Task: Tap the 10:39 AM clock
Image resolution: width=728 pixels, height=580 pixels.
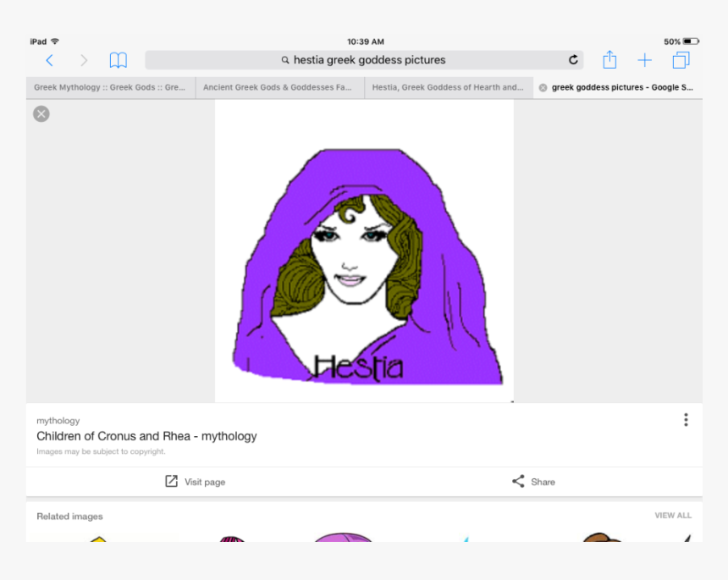Action: 366,41
